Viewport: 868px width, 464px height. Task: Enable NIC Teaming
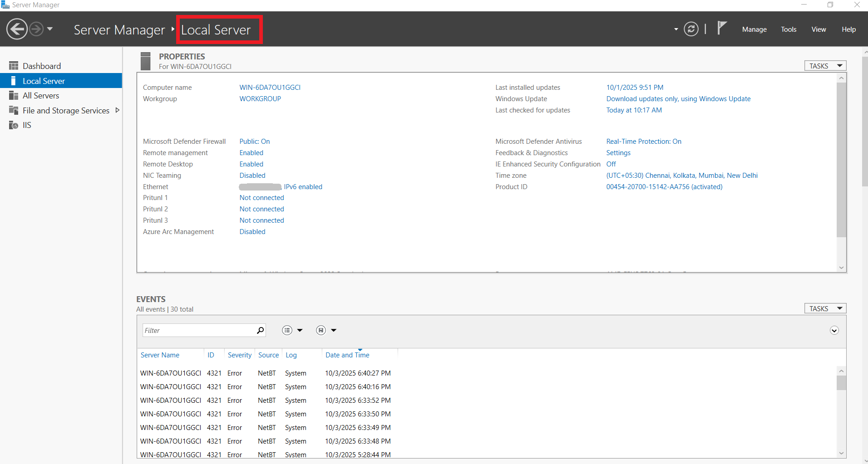point(252,175)
